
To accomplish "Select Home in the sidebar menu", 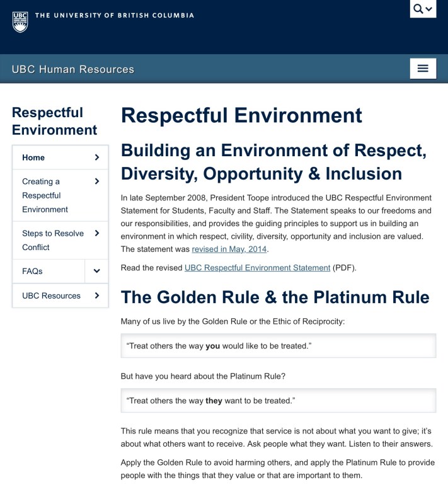I will pyautogui.click(x=33, y=157).
